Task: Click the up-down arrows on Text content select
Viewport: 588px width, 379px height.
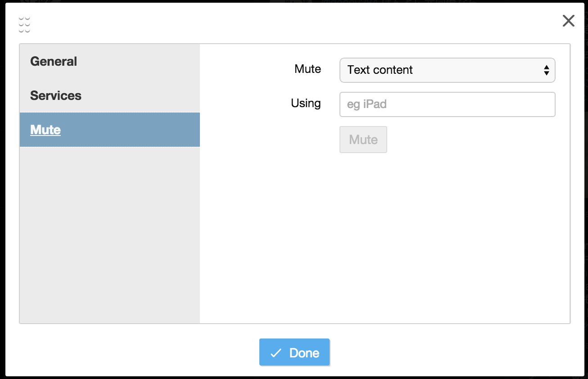Action: click(x=546, y=70)
